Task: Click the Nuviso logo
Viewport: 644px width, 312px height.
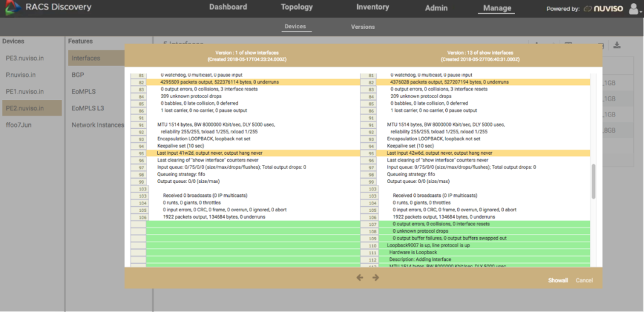Action: coord(603,8)
